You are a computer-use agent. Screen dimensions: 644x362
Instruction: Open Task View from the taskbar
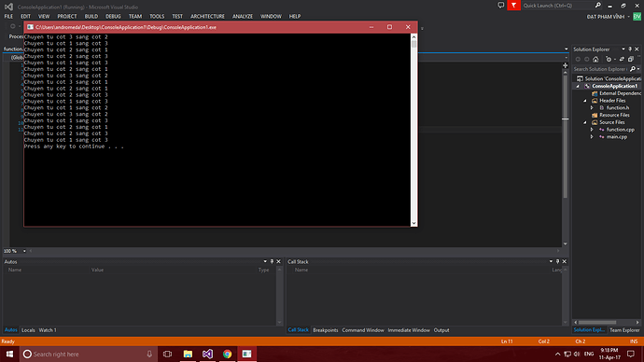click(x=167, y=354)
